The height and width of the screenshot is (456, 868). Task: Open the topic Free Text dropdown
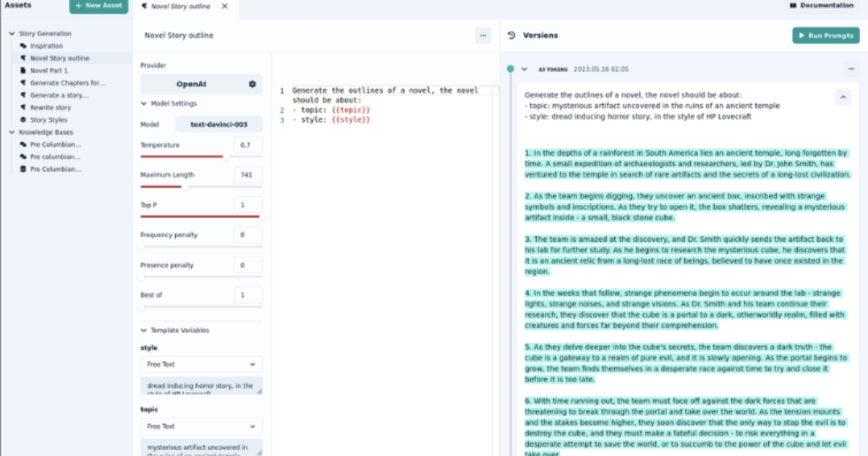pyautogui.click(x=201, y=426)
